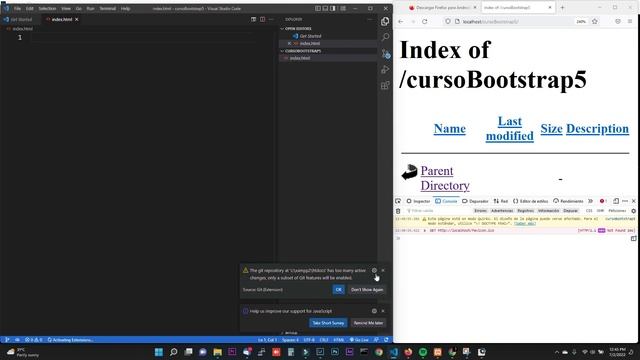Open editor More Actions ellipsis menu
Image resolution: width=640 pixels, height=360 pixels.
[271, 19]
